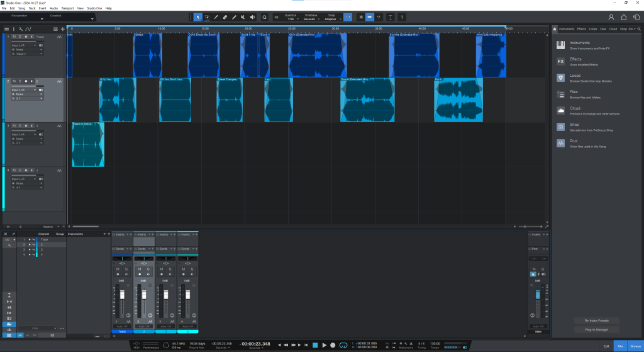Select the Eraser tool
Image resolution: width=644 pixels, height=352 pixels.
[x=225, y=17]
